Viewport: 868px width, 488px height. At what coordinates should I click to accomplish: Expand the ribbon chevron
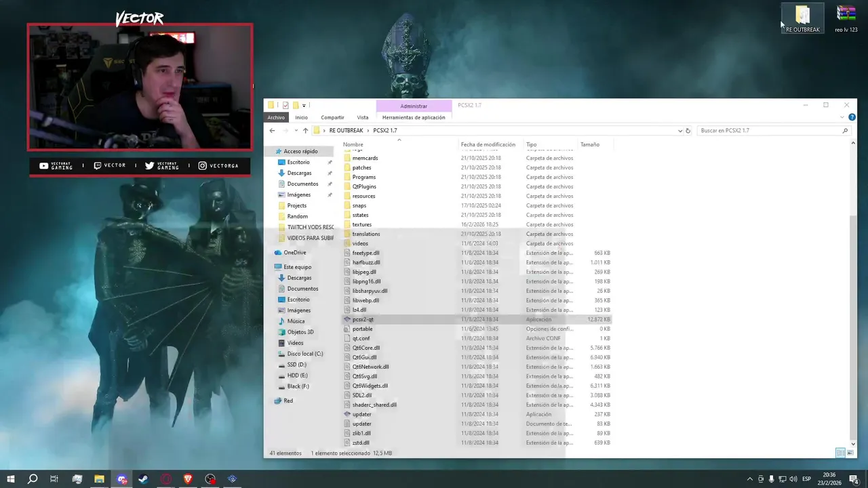point(842,117)
